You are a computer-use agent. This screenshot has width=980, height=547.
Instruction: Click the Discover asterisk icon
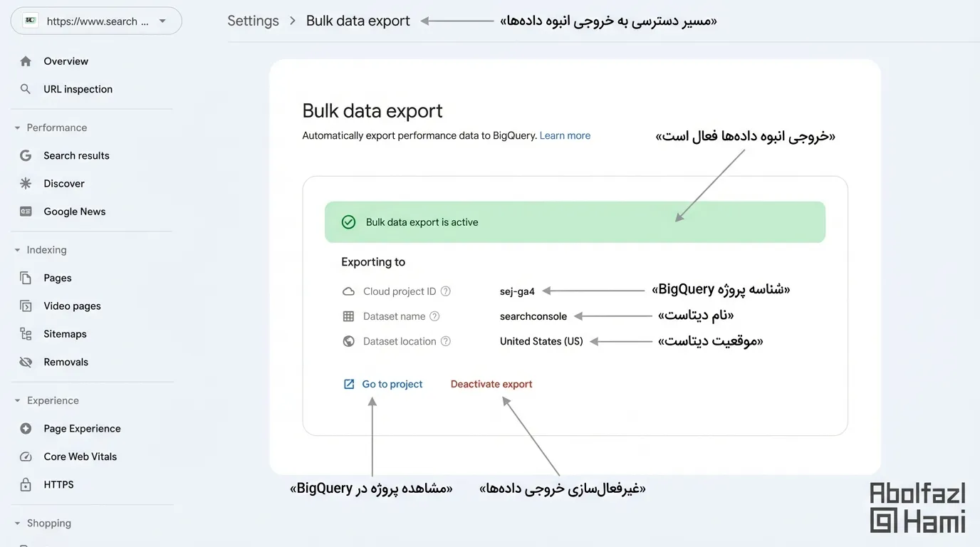coord(26,184)
